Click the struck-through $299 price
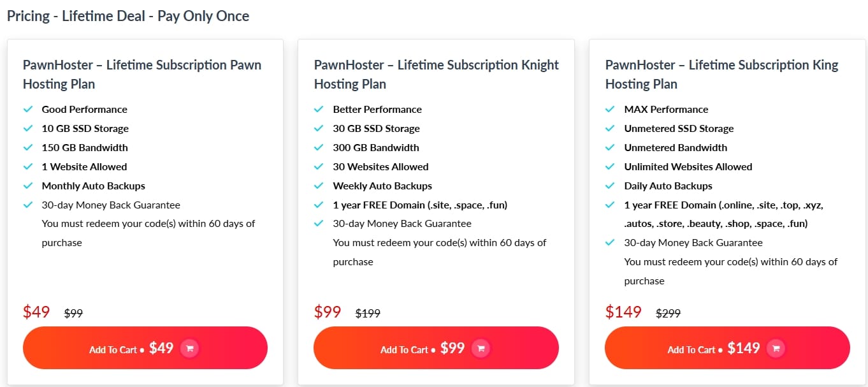Image resolution: width=868 pixels, height=387 pixels. [669, 314]
